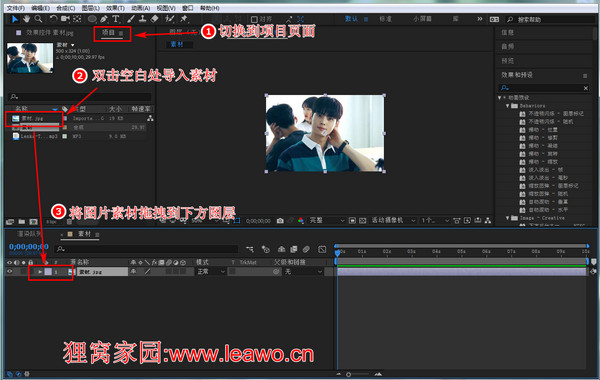Open the 正常 blend mode dropdown
The width and height of the screenshot is (600, 380).
pos(211,272)
